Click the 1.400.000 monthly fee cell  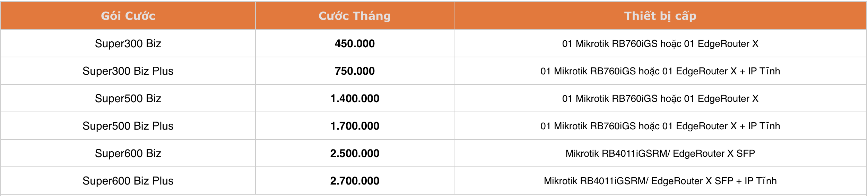[354, 98]
